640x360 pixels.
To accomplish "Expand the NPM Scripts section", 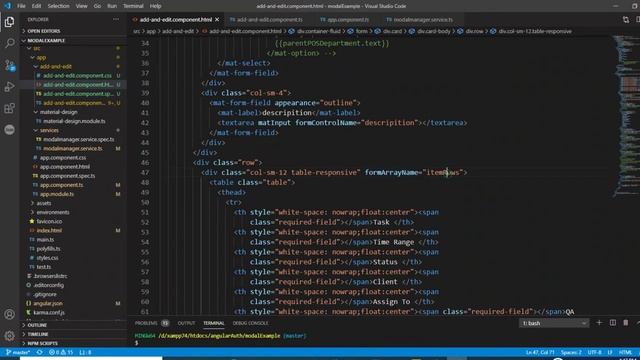I will pos(42,343).
